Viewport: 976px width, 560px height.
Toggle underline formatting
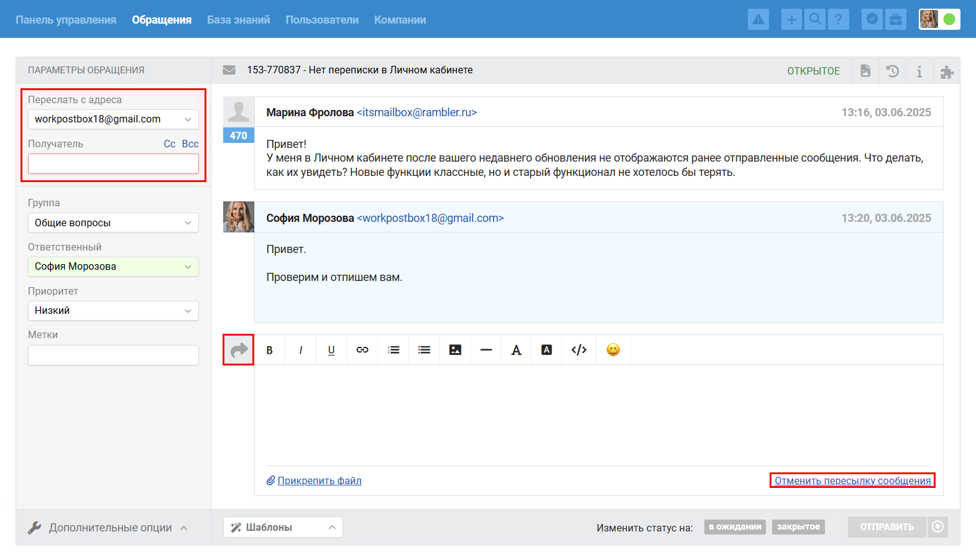pos(331,350)
